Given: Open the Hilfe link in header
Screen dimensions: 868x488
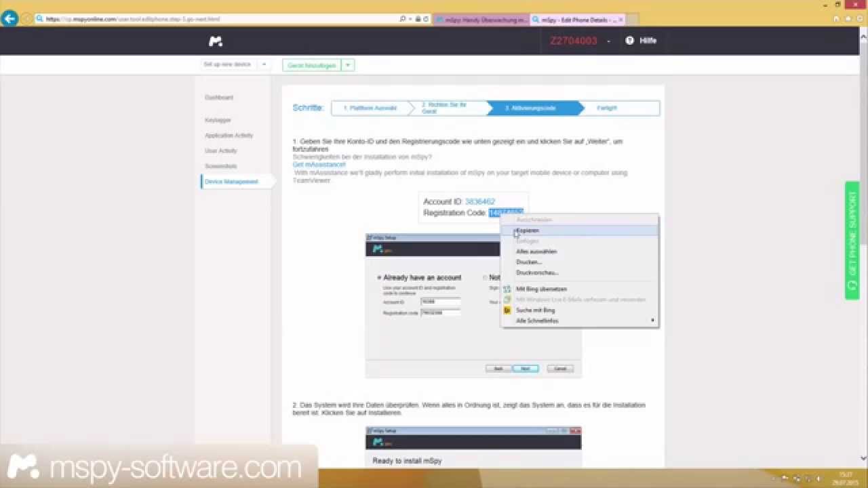Looking at the screenshot, I should point(648,41).
